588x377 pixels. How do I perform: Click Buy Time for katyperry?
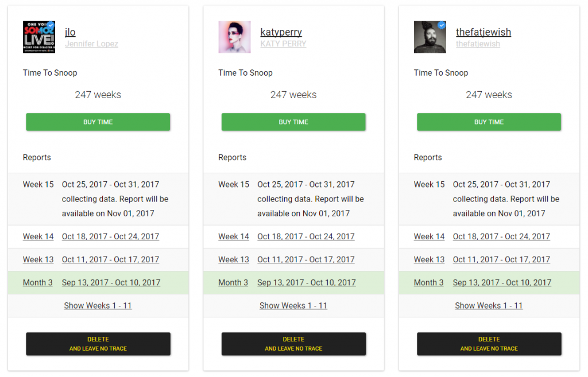pyautogui.click(x=293, y=122)
